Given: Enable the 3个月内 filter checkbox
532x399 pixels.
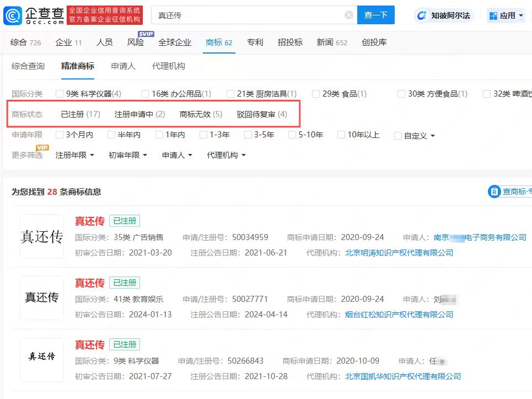Looking at the screenshot, I should [60, 135].
